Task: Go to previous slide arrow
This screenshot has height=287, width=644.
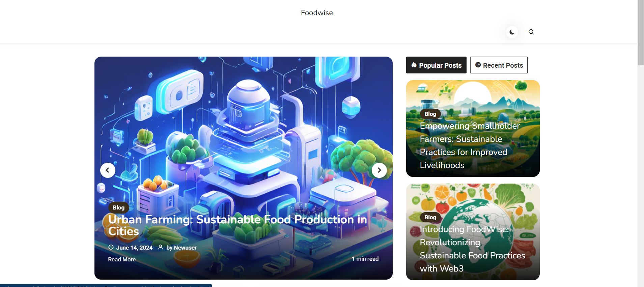Action: (108, 170)
